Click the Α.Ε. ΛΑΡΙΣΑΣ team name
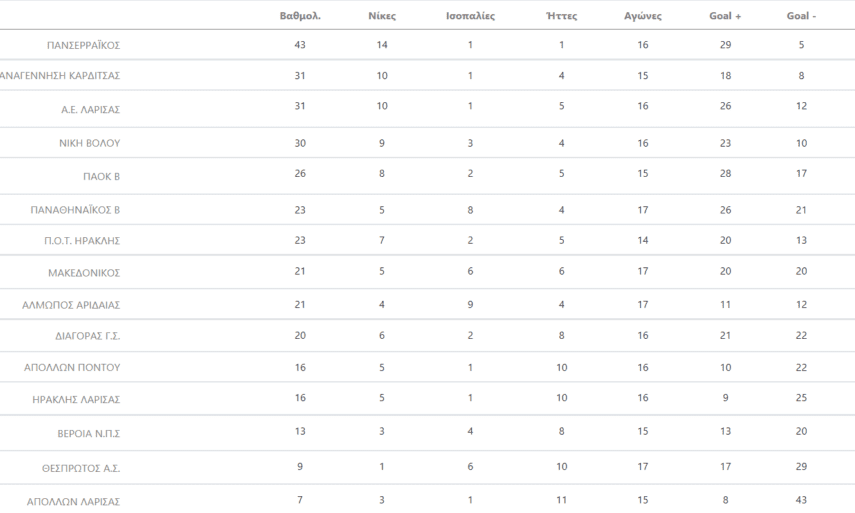Viewport: 855px width, 513px height. pyautogui.click(x=91, y=110)
